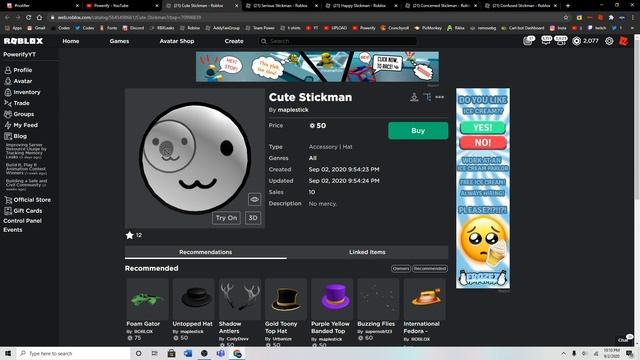Open the Foam Gator recommended item

click(147, 309)
